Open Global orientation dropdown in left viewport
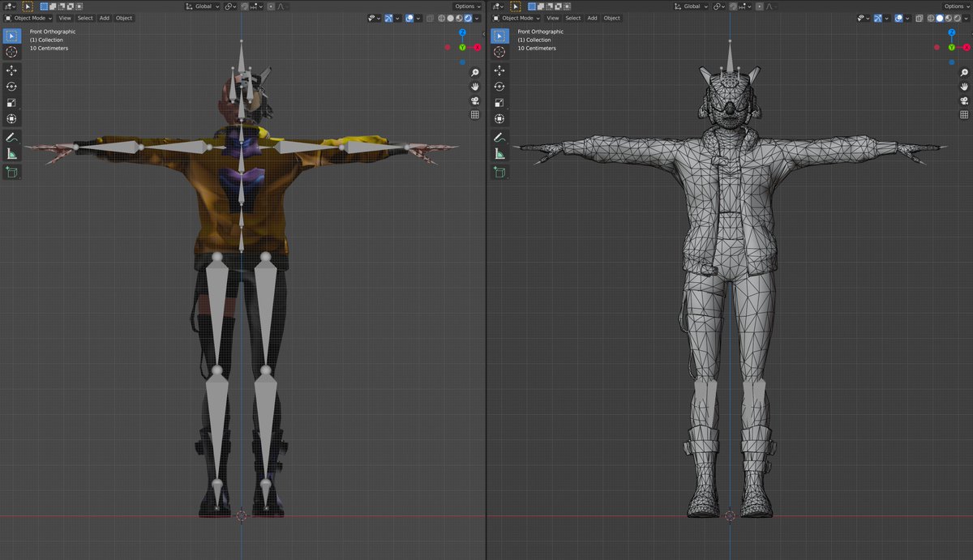This screenshot has width=973, height=560. [203, 6]
